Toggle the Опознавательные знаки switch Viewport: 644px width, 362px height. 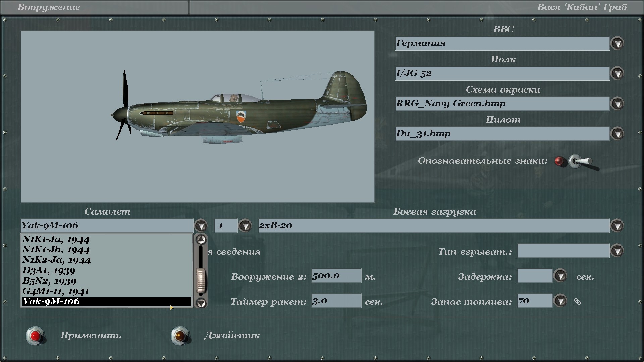580,162
